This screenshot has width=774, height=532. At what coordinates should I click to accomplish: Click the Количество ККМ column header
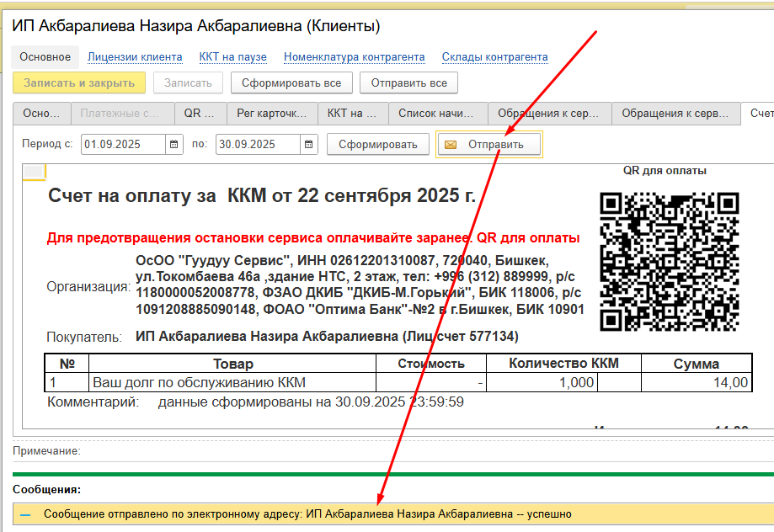[563, 364]
